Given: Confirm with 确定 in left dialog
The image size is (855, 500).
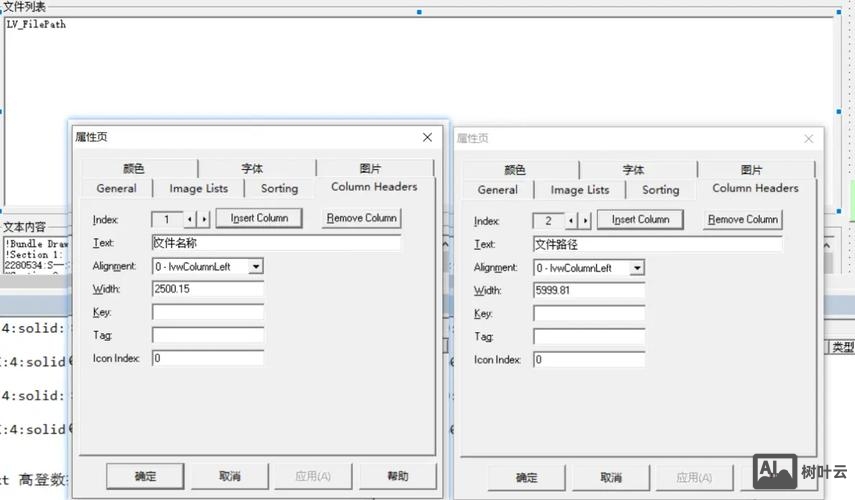Looking at the screenshot, I should point(145,476).
